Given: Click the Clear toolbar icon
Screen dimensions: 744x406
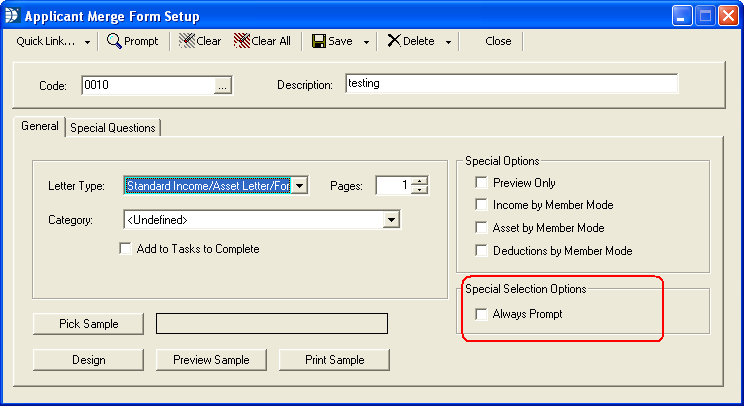Looking at the screenshot, I should pyautogui.click(x=187, y=41).
